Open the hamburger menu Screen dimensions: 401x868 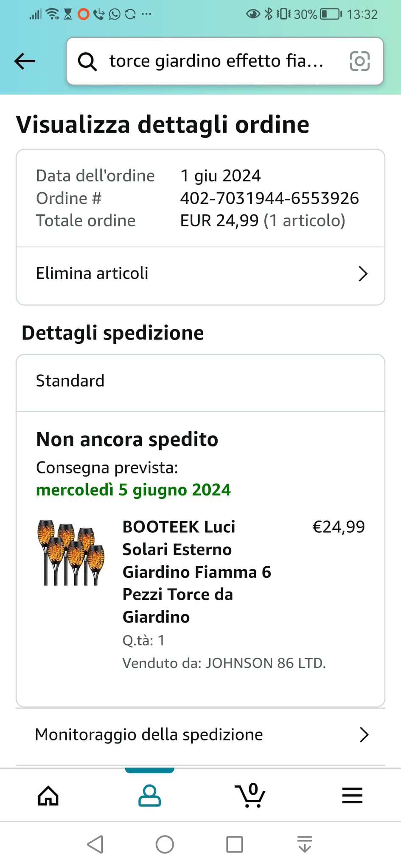tap(352, 796)
